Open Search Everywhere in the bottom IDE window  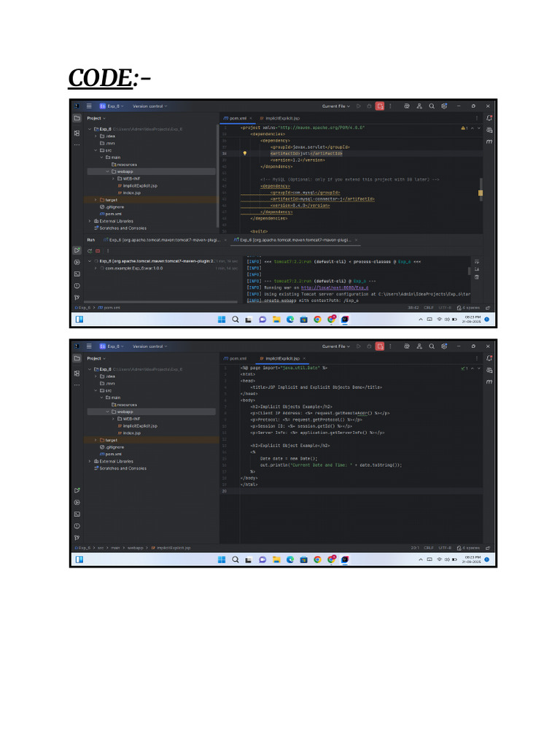[432, 347]
